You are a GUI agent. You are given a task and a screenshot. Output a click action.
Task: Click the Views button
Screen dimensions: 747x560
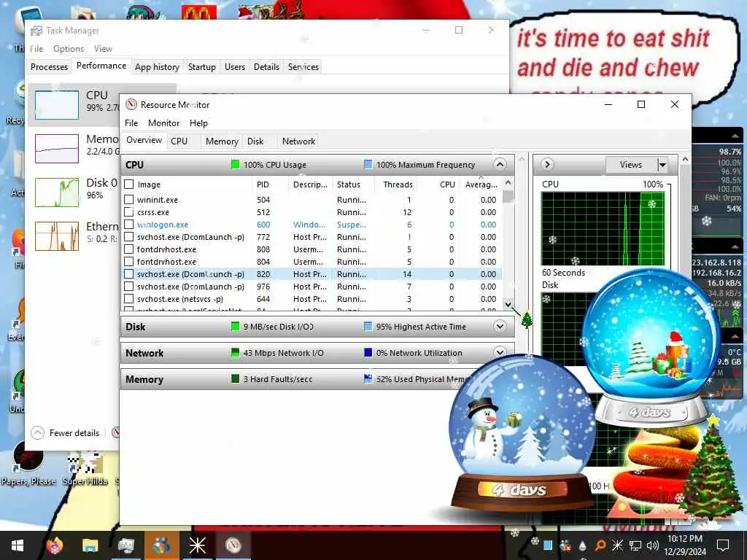click(x=631, y=165)
